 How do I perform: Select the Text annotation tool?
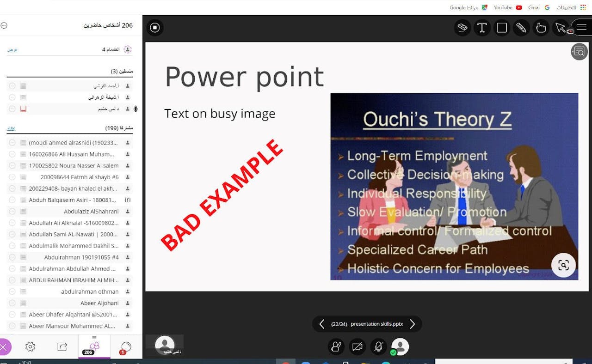coord(482,28)
